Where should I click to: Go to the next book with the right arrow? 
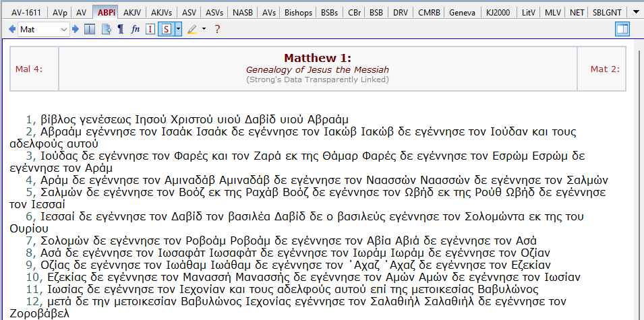click(75, 29)
